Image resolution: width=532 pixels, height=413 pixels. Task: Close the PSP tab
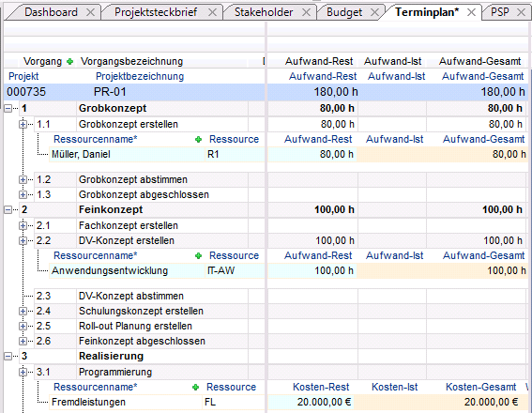point(521,12)
